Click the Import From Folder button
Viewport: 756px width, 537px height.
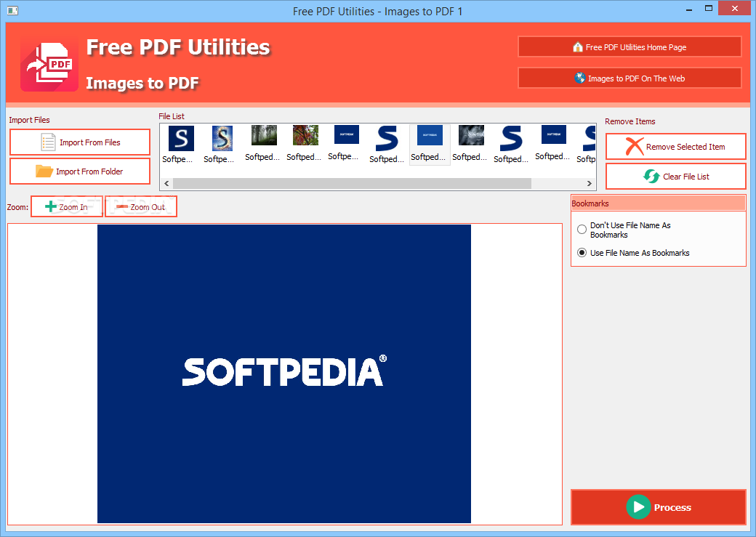click(80, 171)
